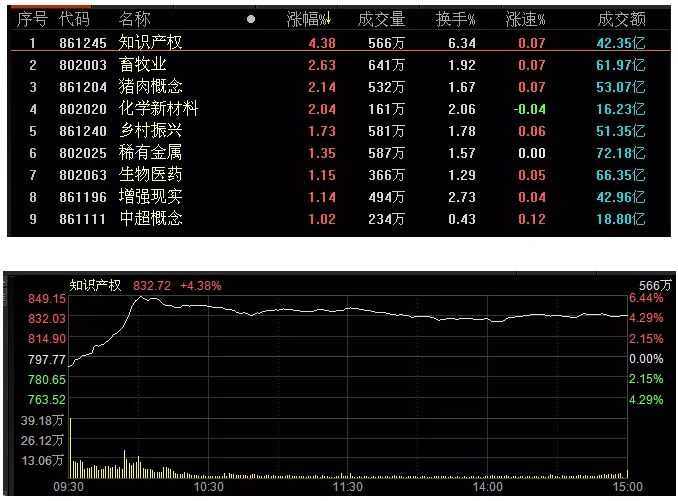The height and width of the screenshot is (501, 678).
Task: Open the 化学新材料 sector entry
Action: 158,109
